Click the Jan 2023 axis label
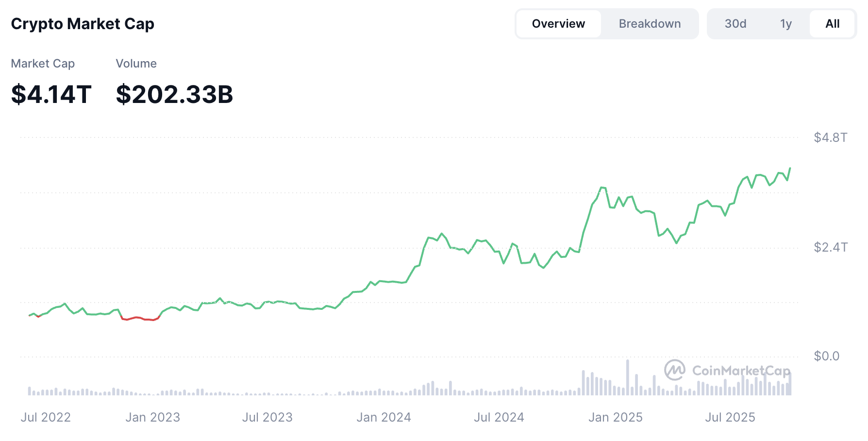Screen dimensions: 868x441 tap(152, 417)
